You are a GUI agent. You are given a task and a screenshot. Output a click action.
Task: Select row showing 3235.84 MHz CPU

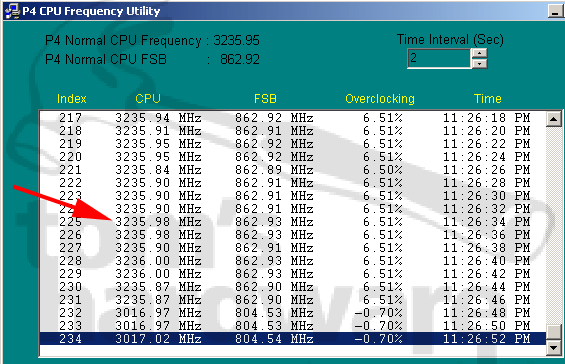click(x=293, y=170)
